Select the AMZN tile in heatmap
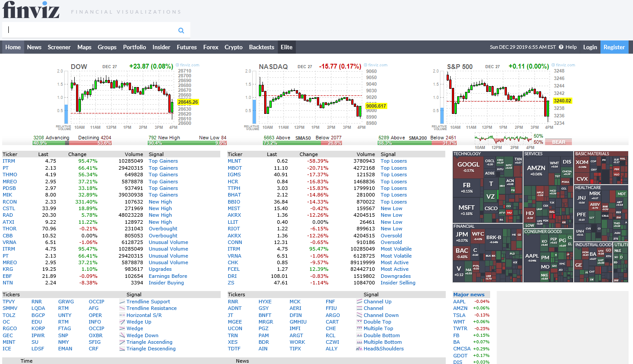Screen dimensions: 633x364 click(x=536, y=170)
